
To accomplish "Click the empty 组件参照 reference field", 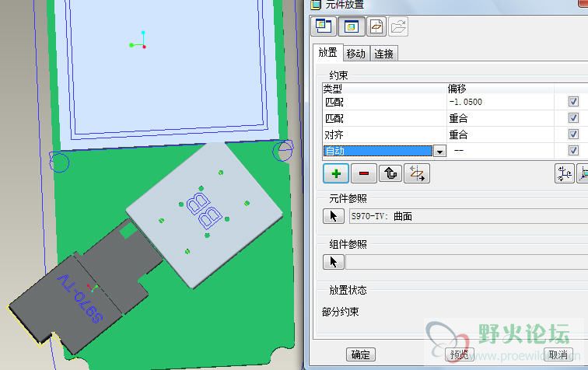I will click(x=467, y=262).
